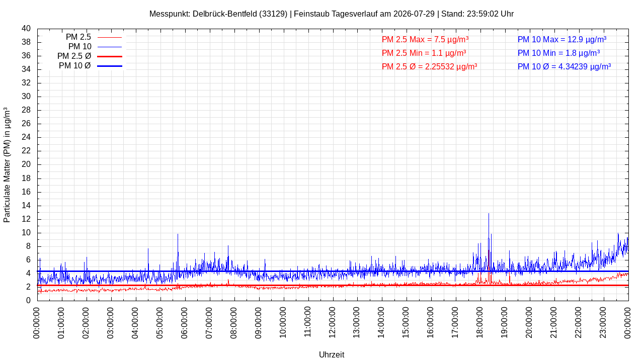Click the "PM 10 Ø" legend label
This screenshot has width=644, height=362.
click(75, 66)
